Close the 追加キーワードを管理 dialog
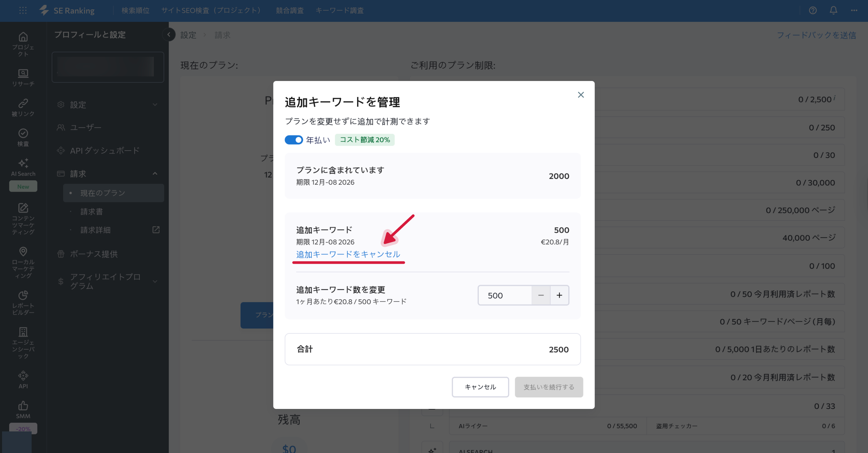868x453 pixels. pos(580,95)
